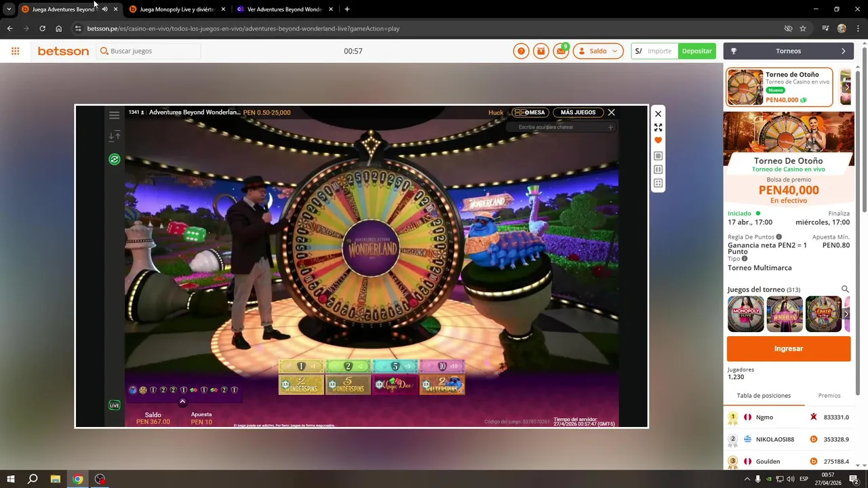868x488 pixels.
Task: Bookmark this page with star icon
Action: coord(803,28)
